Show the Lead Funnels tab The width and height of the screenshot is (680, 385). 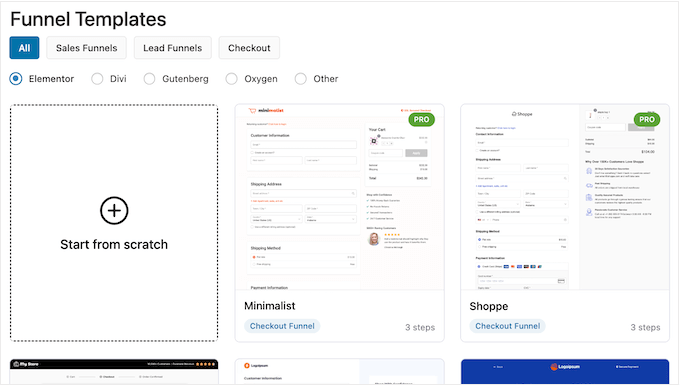tap(173, 48)
